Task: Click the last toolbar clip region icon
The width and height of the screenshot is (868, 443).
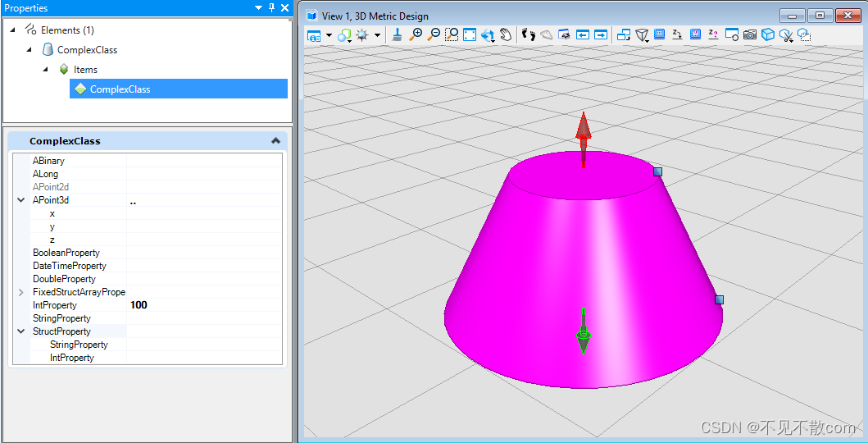Action: tap(804, 35)
